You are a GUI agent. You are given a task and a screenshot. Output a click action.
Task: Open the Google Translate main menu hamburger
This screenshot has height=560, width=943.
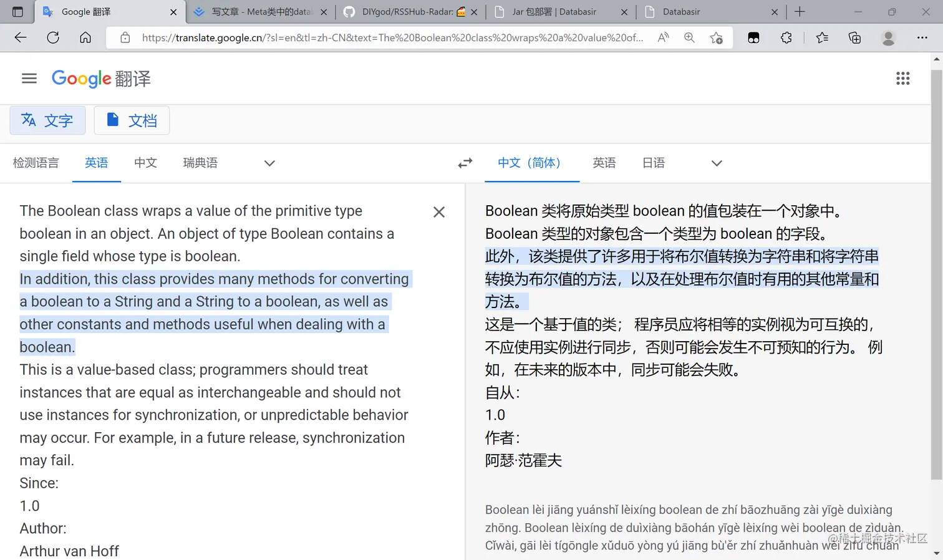(29, 79)
